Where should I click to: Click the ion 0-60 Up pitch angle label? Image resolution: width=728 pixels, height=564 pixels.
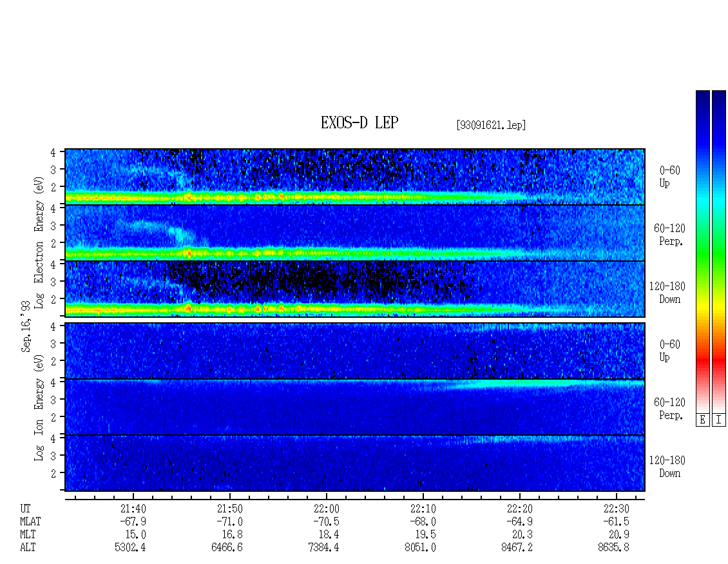(669, 351)
